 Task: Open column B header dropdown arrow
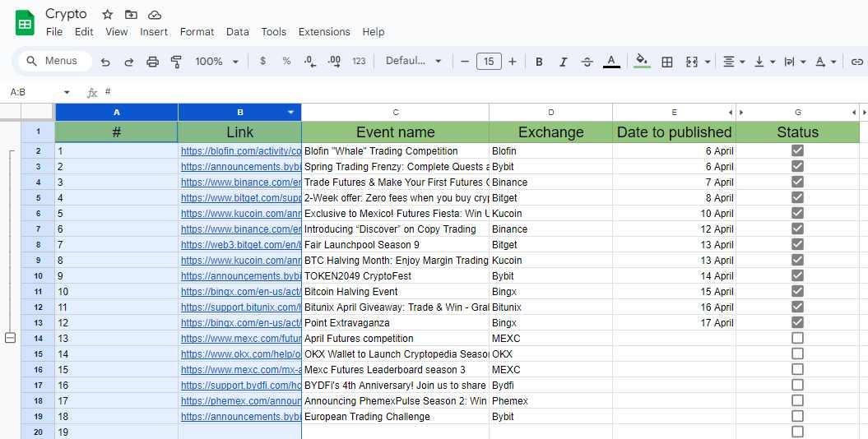click(290, 113)
